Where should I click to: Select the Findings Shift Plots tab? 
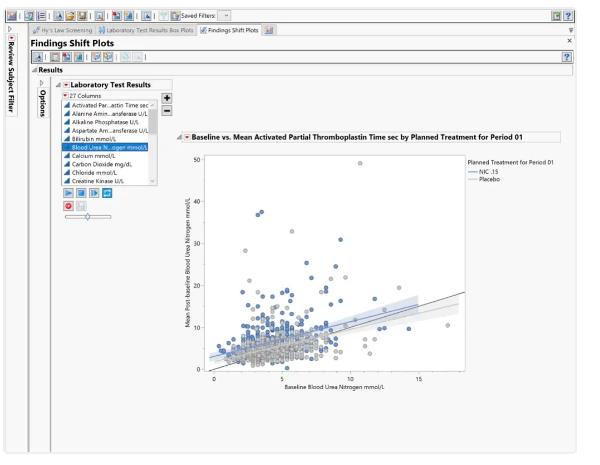click(x=230, y=30)
